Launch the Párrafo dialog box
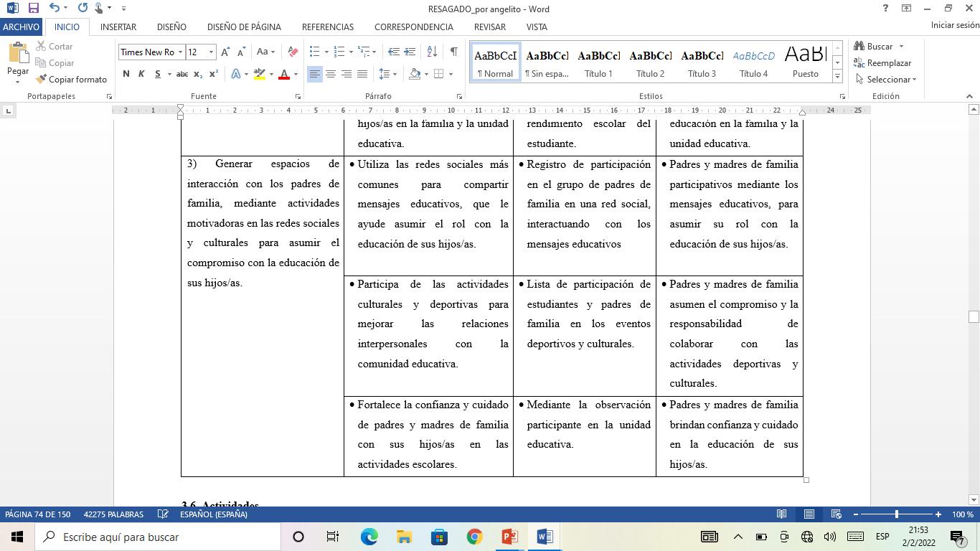Image resolution: width=980 pixels, height=551 pixels. tap(459, 96)
